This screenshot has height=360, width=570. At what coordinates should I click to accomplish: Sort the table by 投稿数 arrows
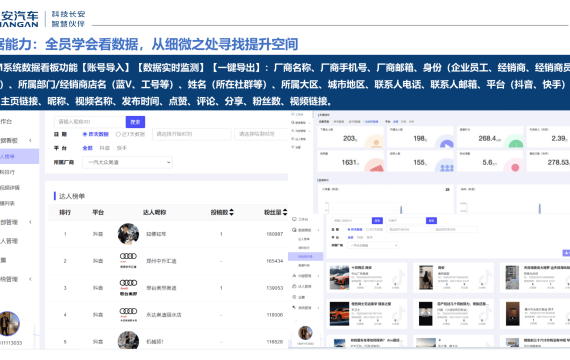(x=232, y=212)
